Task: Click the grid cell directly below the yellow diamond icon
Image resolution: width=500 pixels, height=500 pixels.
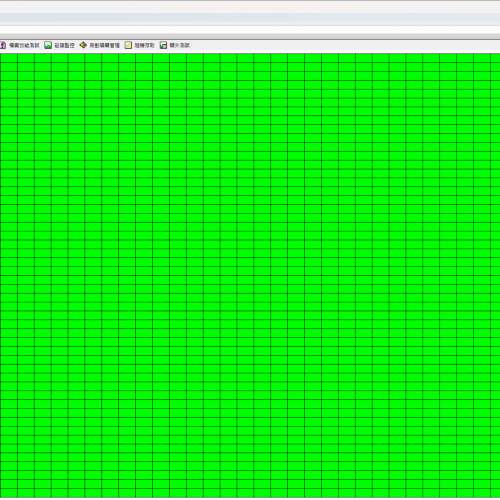Action: point(76,58)
